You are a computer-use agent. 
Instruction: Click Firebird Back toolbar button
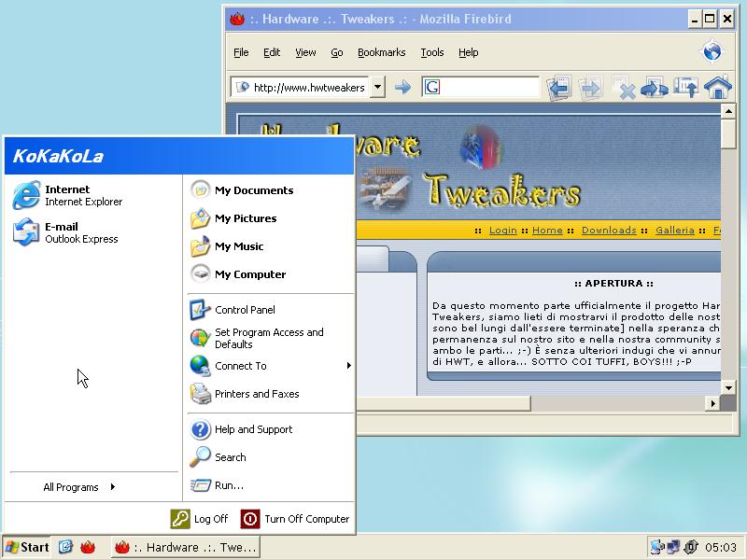point(558,88)
